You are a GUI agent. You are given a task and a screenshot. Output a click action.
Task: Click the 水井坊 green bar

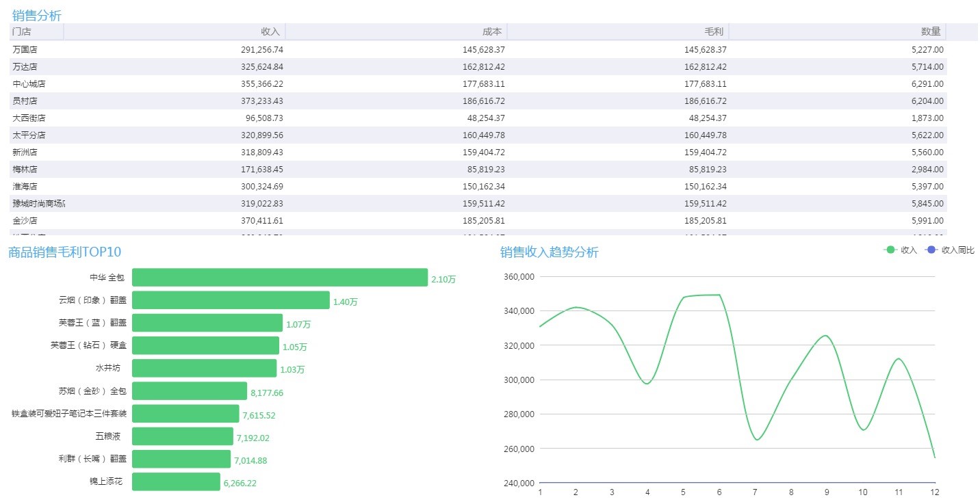204,369
